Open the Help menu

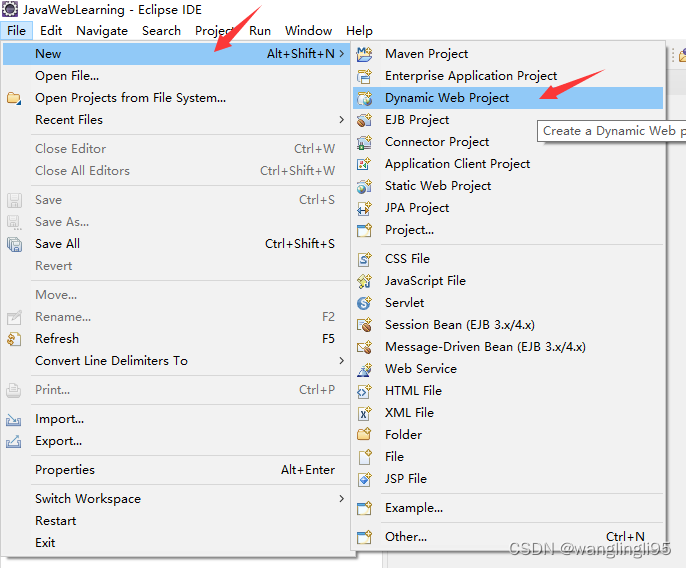click(359, 31)
